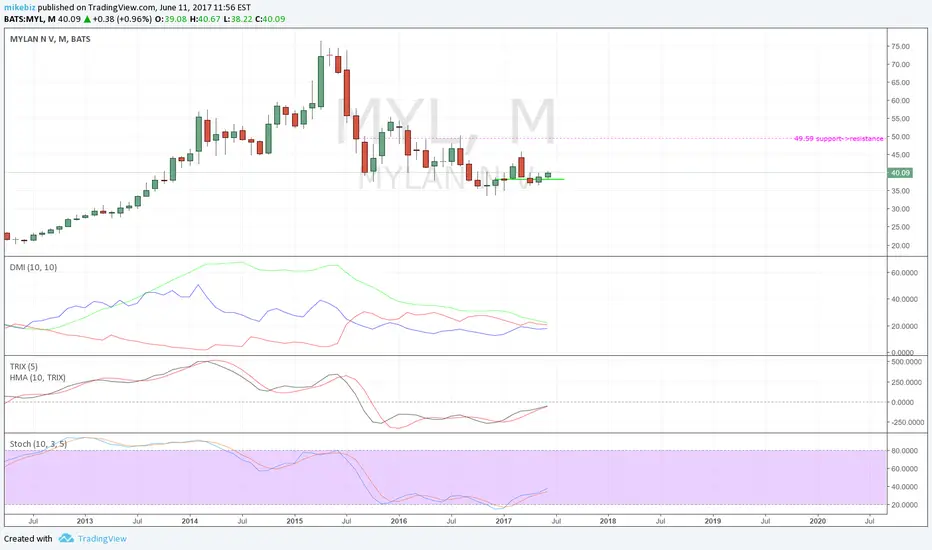Click the Created with footer text
Screen dimensions: 932x550
(29, 539)
